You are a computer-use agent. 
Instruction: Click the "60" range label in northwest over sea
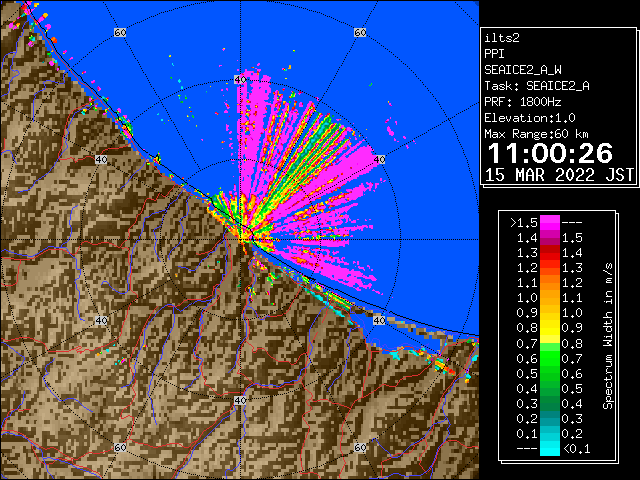click(x=120, y=32)
